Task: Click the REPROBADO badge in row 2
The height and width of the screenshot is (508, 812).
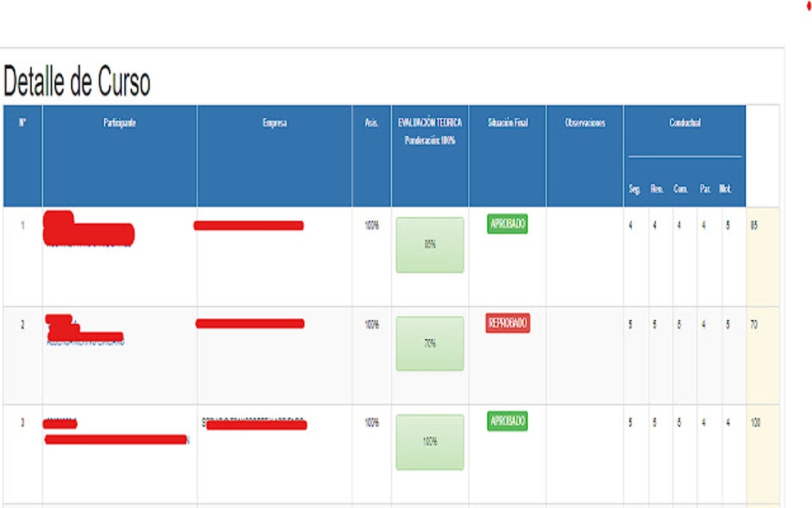Action: point(508,323)
